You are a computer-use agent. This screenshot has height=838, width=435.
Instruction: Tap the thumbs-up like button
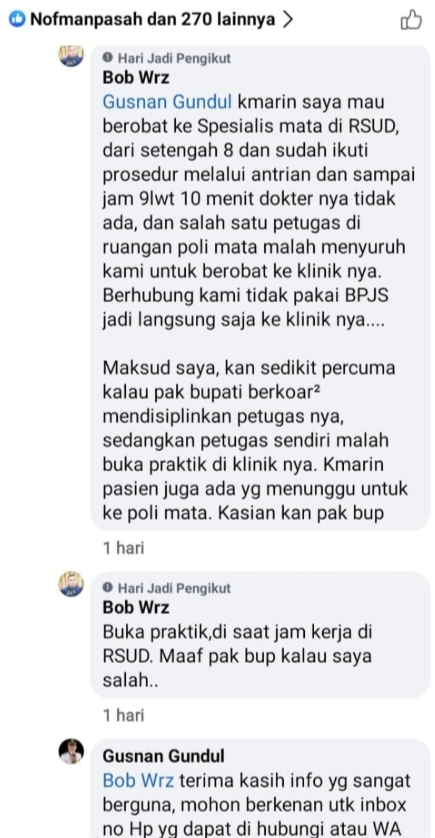point(411,20)
